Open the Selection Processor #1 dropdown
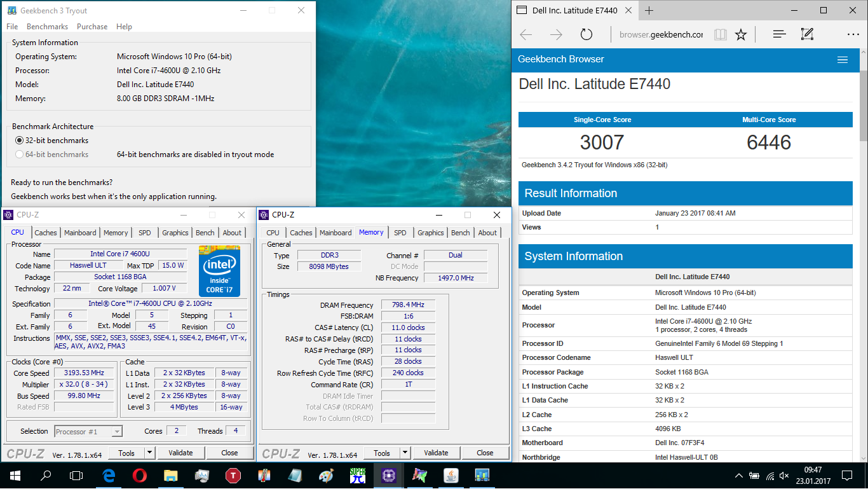The image size is (868, 489). (88, 432)
